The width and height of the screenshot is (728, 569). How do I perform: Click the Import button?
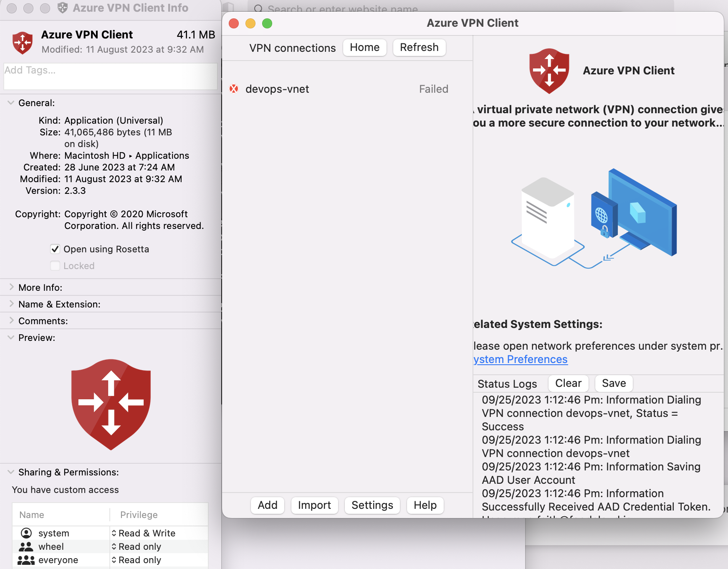[x=314, y=505]
